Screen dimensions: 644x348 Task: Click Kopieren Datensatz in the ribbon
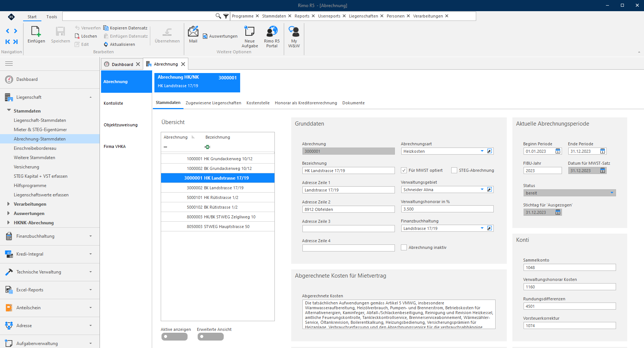click(125, 28)
